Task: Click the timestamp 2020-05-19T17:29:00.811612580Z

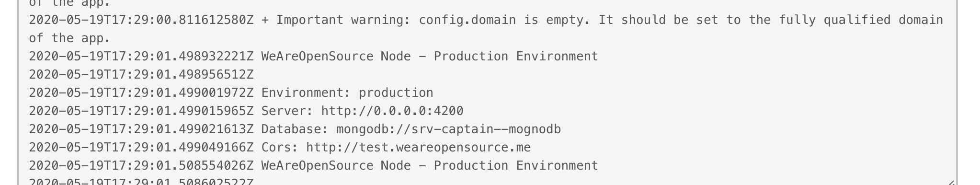Action: click(x=141, y=20)
